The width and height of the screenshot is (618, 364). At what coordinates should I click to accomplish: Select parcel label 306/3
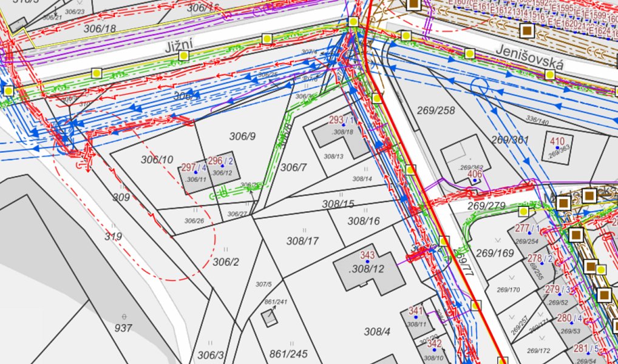tap(210, 354)
